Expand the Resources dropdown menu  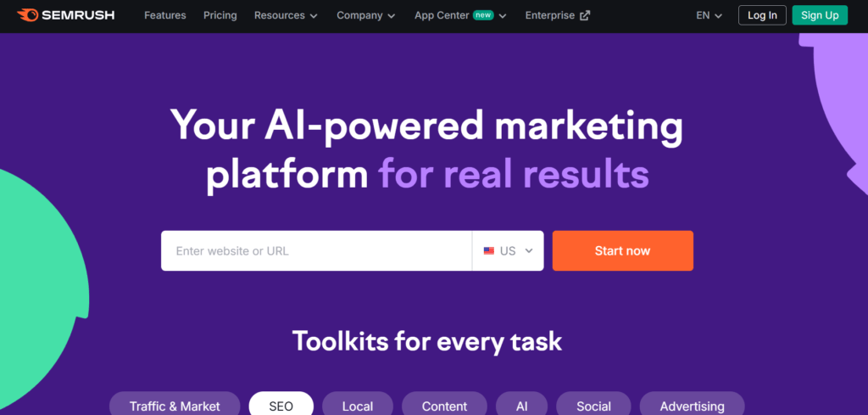(286, 15)
